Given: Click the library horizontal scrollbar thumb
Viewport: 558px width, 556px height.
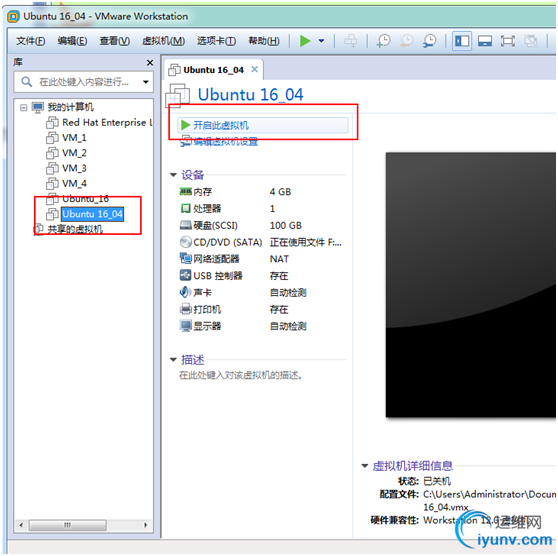Looking at the screenshot, I should click(68, 525).
